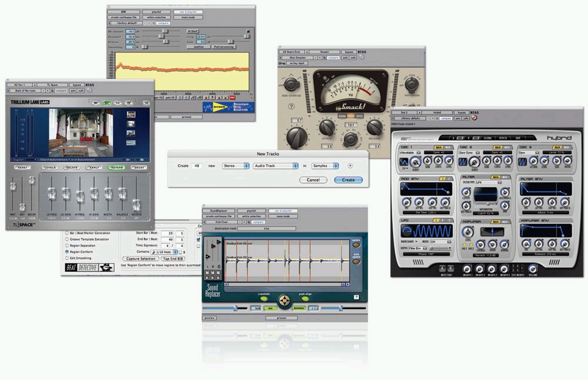The image size is (588, 380).
Task: Select Region Separation radio button
Action: (67, 245)
